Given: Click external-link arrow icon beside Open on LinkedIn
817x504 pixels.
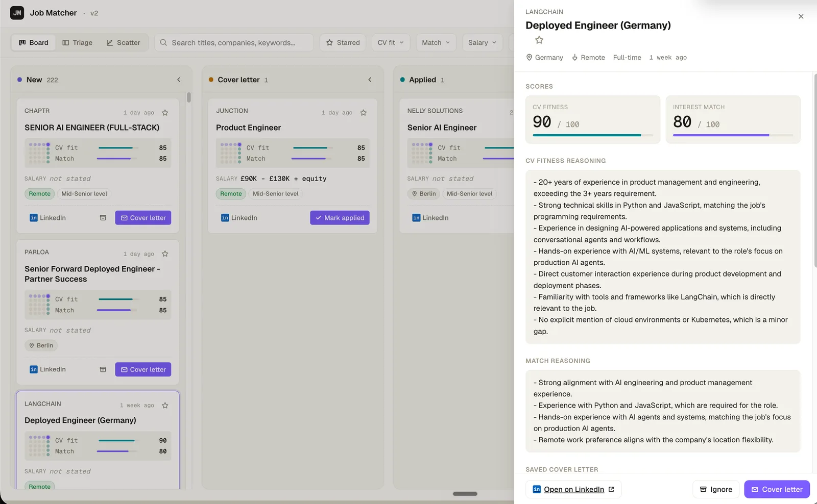Looking at the screenshot, I should pyautogui.click(x=611, y=489).
